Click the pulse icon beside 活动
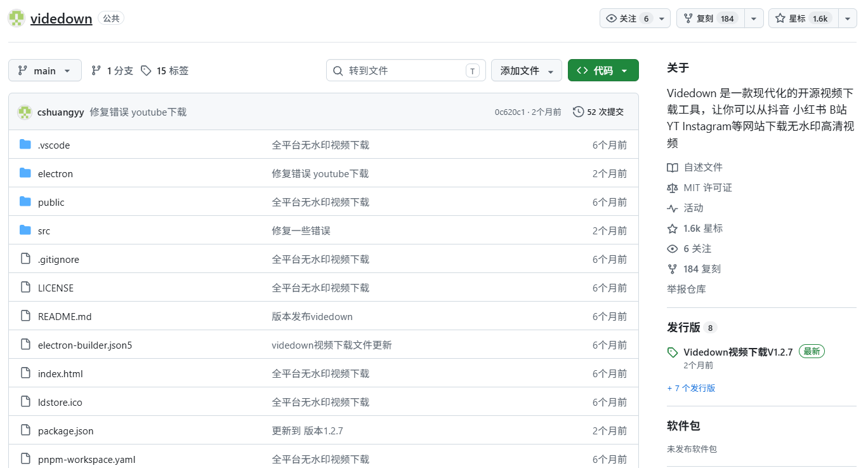Viewport: 868px width, 468px height. click(673, 208)
